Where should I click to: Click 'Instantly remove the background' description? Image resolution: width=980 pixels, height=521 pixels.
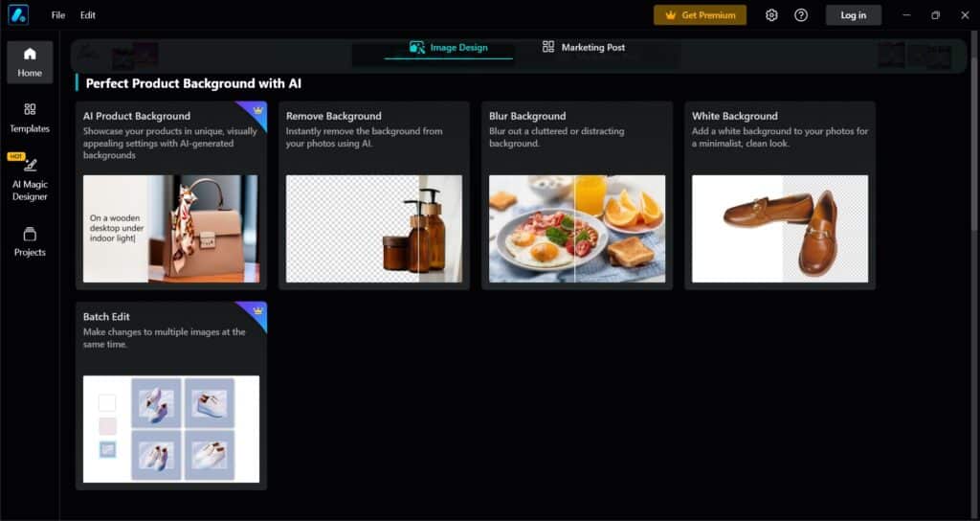(x=365, y=137)
